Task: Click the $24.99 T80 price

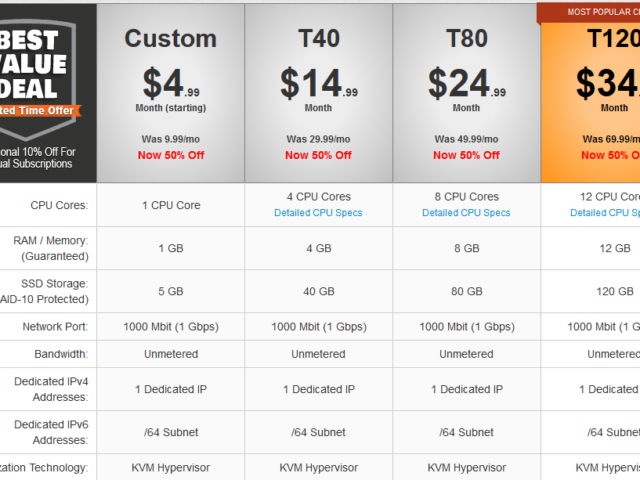Action: (x=467, y=84)
